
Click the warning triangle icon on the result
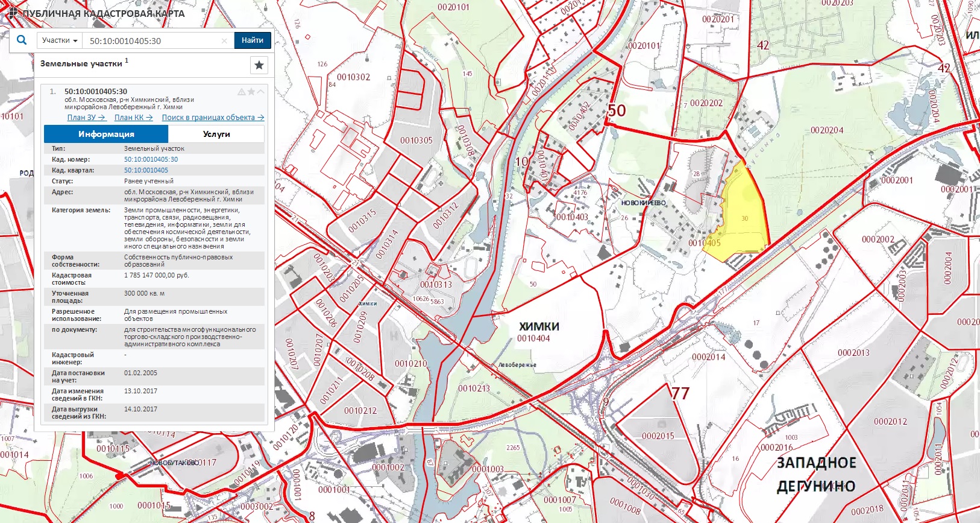tap(242, 92)
